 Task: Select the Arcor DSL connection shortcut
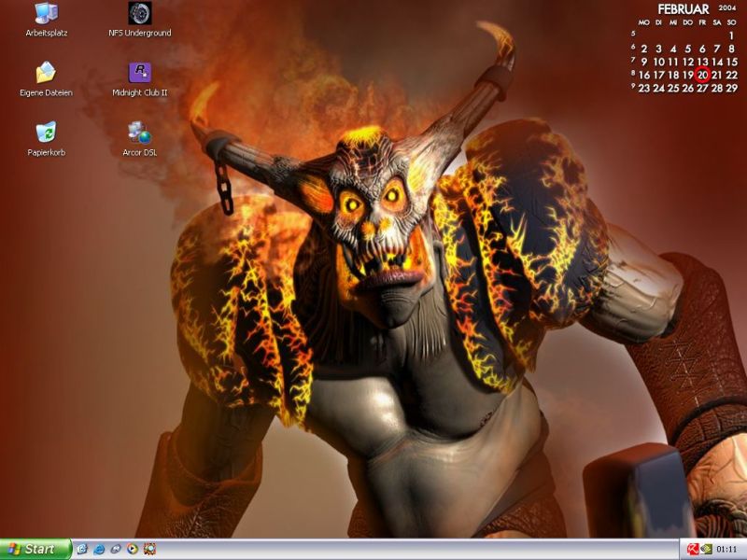tap(139, 139)
